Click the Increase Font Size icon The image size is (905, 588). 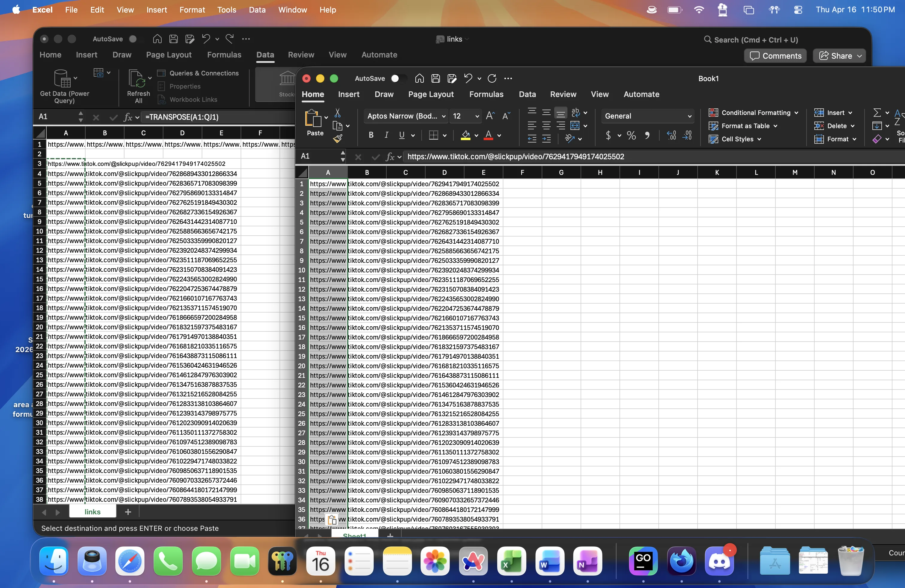pos(490,116)
